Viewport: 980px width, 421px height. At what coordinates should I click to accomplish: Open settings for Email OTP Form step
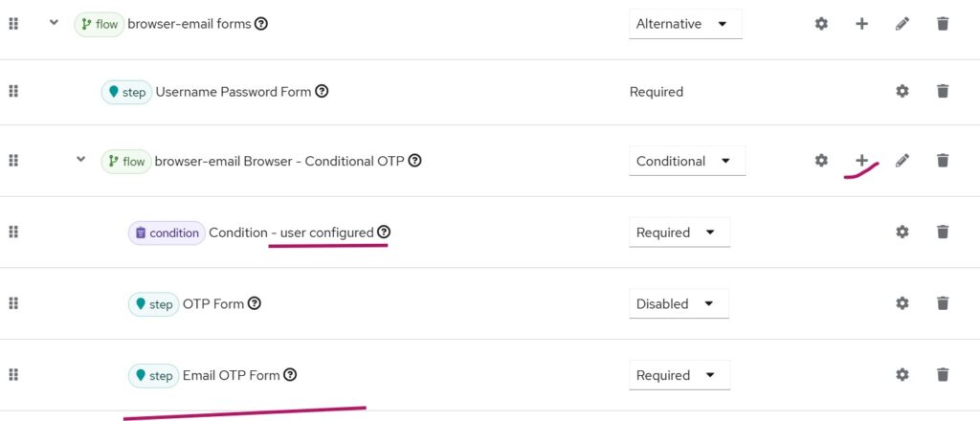pyautogui.click(x=902, y=375)
